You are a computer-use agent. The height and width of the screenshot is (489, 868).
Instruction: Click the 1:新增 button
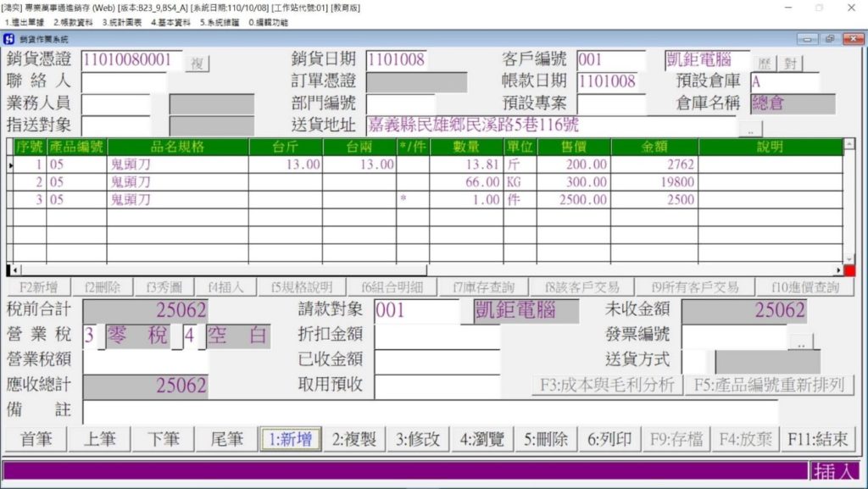[x=291, y=439]
